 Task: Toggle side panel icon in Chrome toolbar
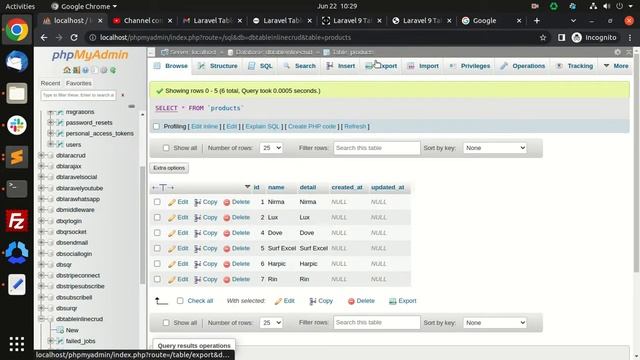coord(562,38)
